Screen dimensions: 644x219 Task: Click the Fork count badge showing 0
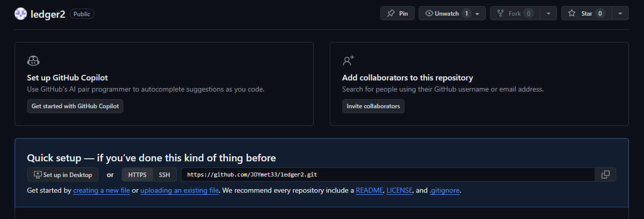point(528,14)
